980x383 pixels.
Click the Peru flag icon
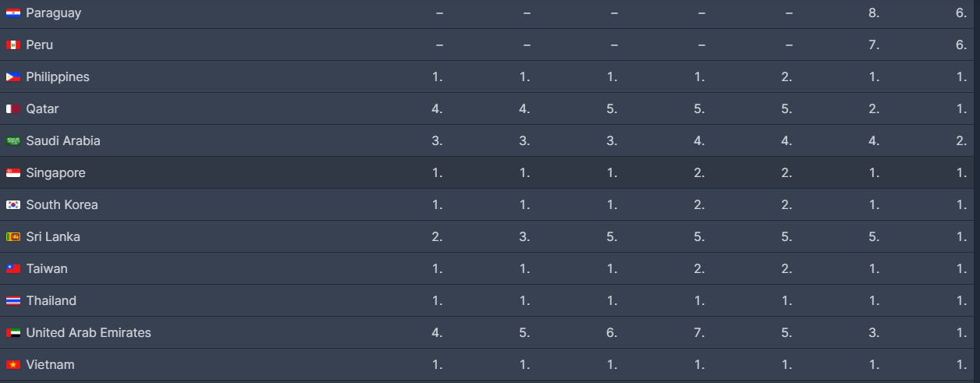coord(13,45)
